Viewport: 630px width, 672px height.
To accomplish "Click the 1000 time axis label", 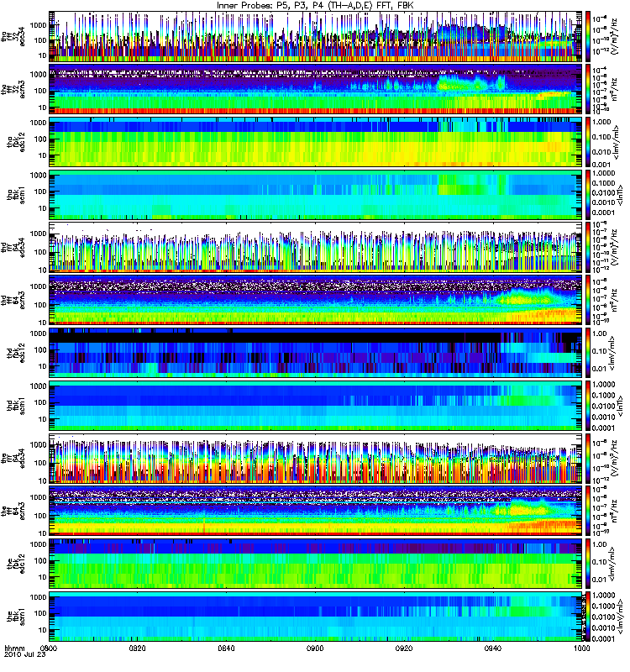I will pos(581,648).
